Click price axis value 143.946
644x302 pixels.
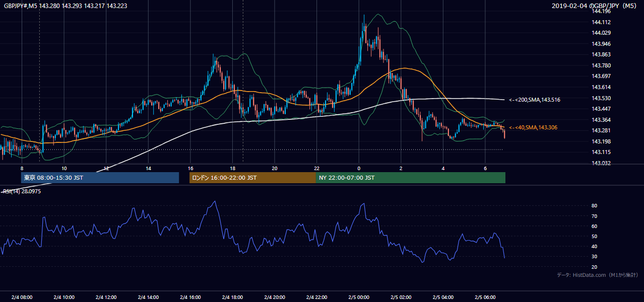coord(602,44)
